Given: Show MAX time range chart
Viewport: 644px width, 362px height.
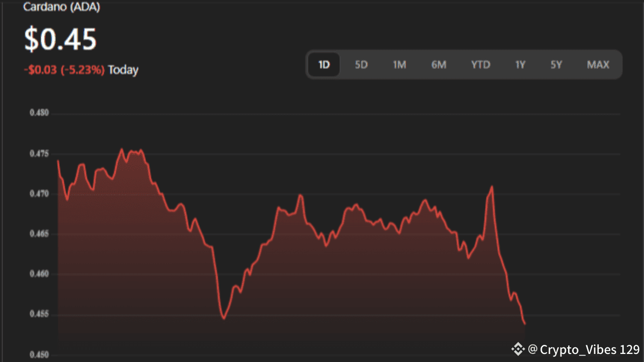Looking at the screenshot, I should click(598, 64).
